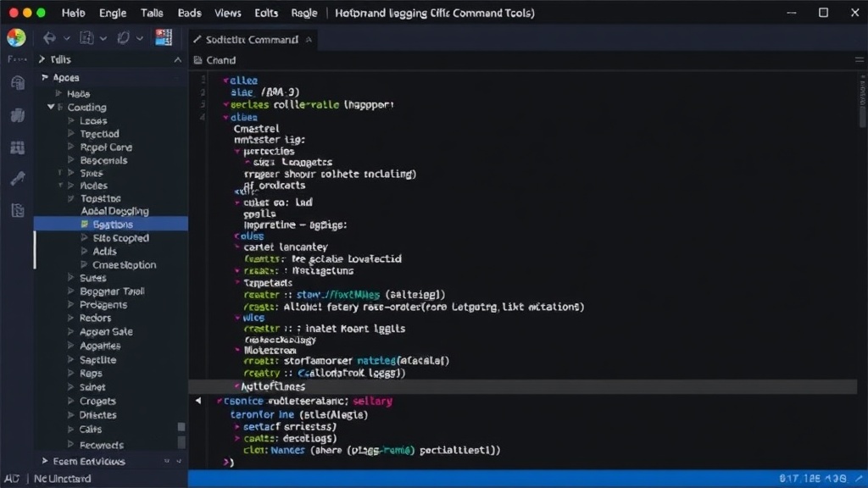The image size is (868, 488).
Task: Select the Bgations tree item
Action: click(111, 224)
